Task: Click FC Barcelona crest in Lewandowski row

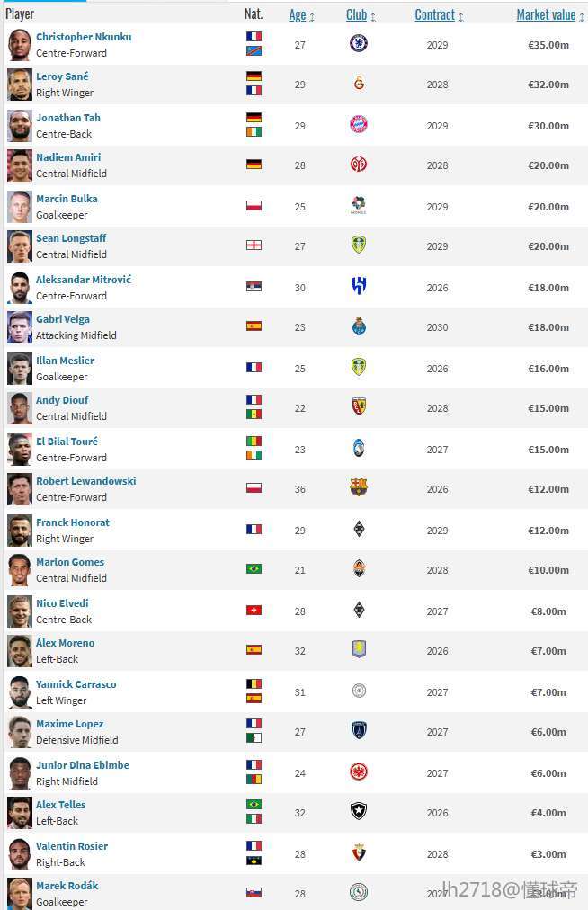Action: pyautogui.click(x=359, y=487)
